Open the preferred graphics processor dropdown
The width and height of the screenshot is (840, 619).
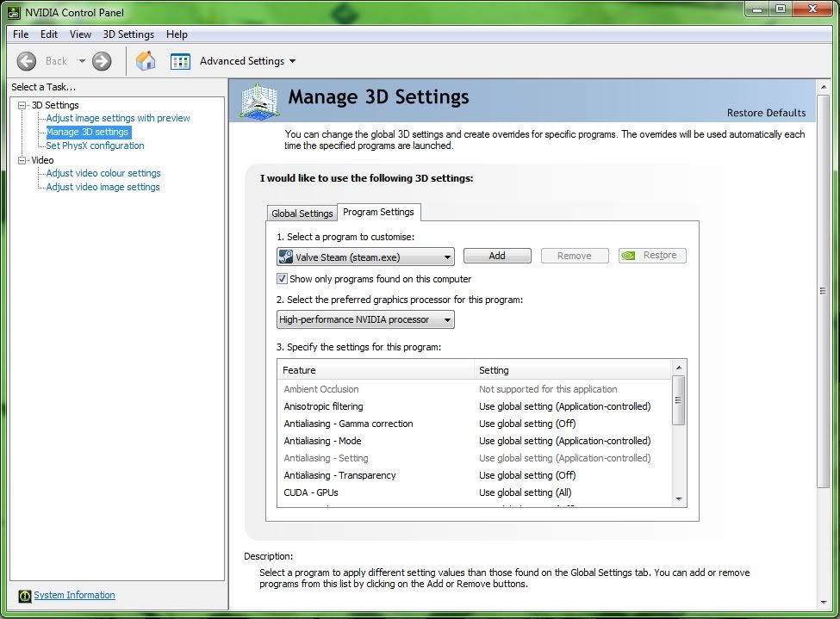[x=365, y=319]
